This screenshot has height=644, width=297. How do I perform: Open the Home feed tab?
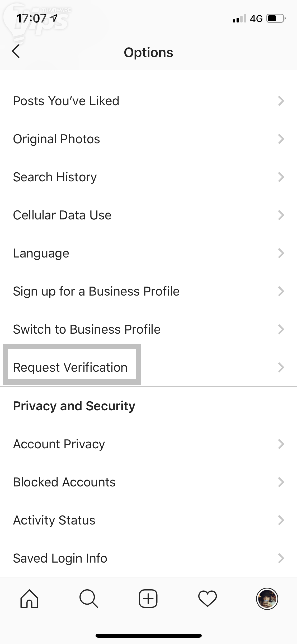29,599
